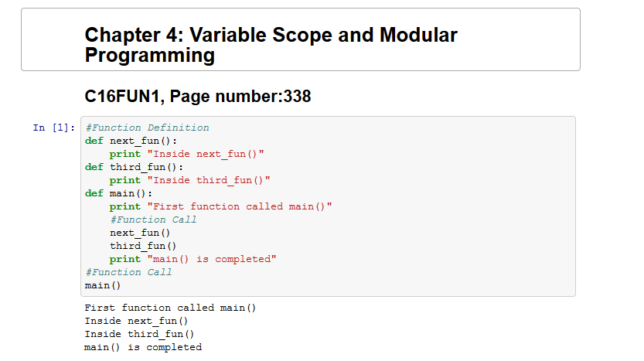Click the def main() line

pos(119,193)
